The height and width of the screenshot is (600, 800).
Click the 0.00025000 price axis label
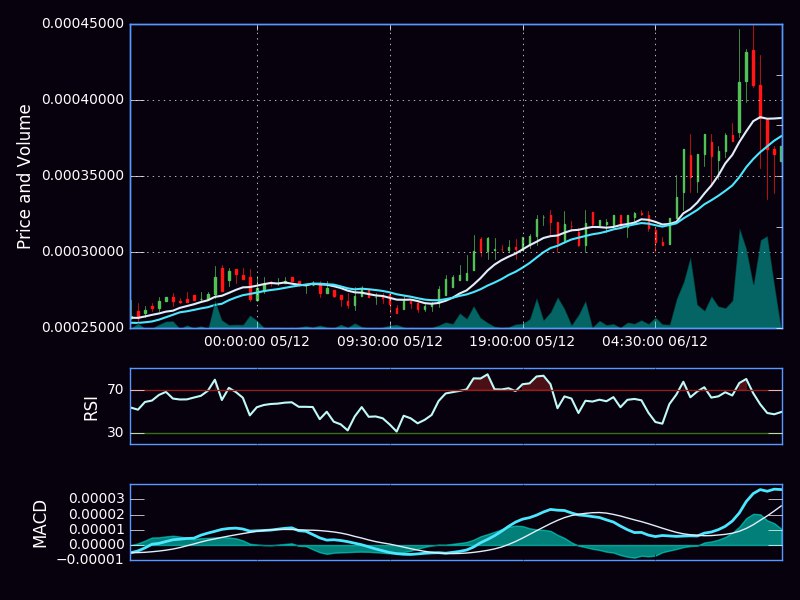pyautogui.click(x=83, y=328)
